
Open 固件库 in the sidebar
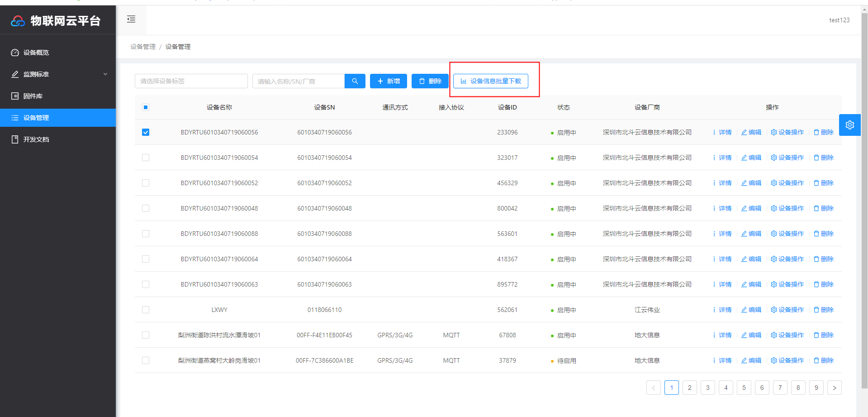[x=58, y=96]
